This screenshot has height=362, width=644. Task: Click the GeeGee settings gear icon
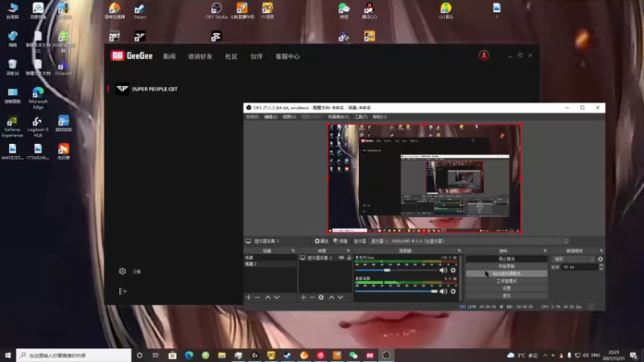(122, 271)
